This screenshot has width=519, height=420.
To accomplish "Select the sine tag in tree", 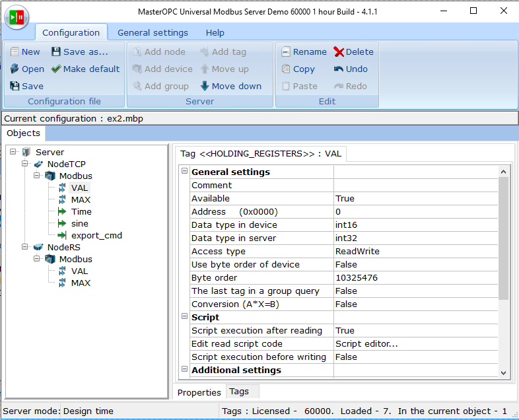I will coord(80,223).
